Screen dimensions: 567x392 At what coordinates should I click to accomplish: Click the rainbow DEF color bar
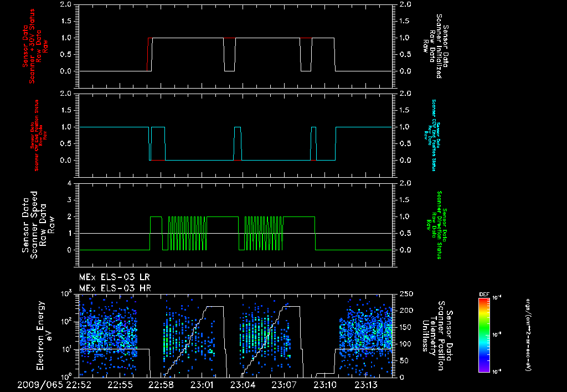484,335
